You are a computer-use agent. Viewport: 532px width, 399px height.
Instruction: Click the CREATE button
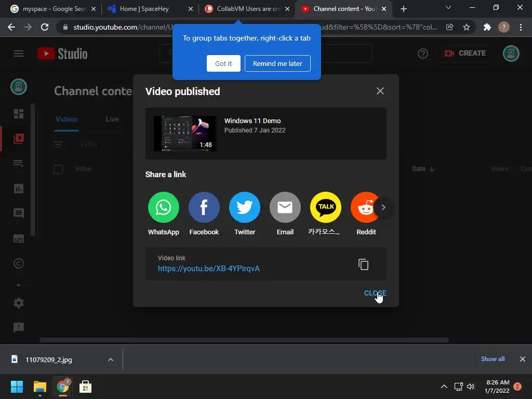point(465,54)
